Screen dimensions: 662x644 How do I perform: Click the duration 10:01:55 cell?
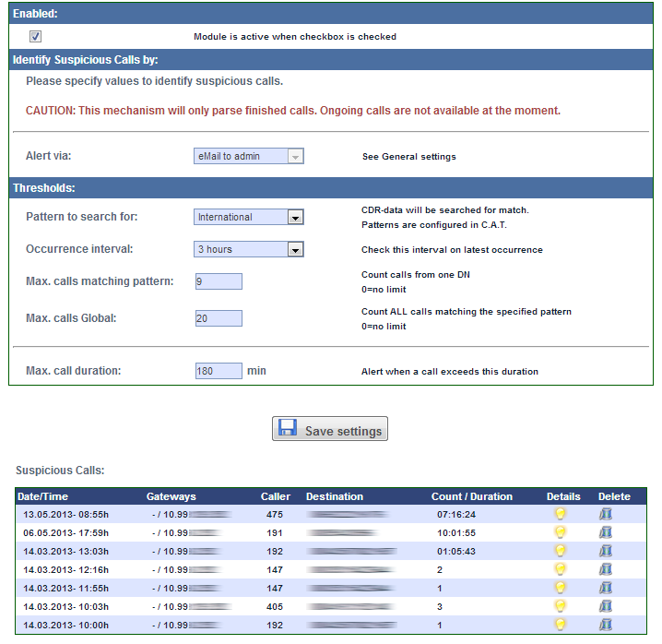click(x=456, y=533)
